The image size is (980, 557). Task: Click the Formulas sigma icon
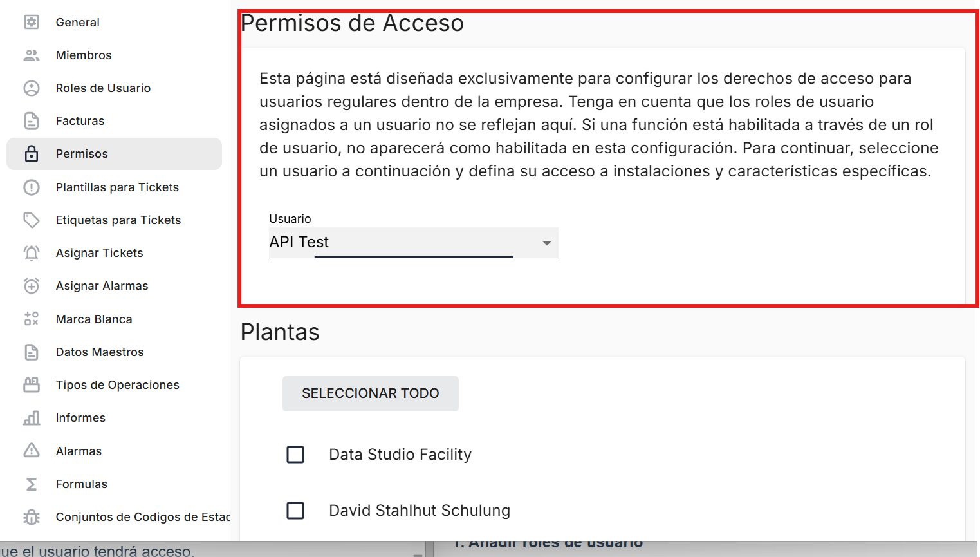coord(32,484)
